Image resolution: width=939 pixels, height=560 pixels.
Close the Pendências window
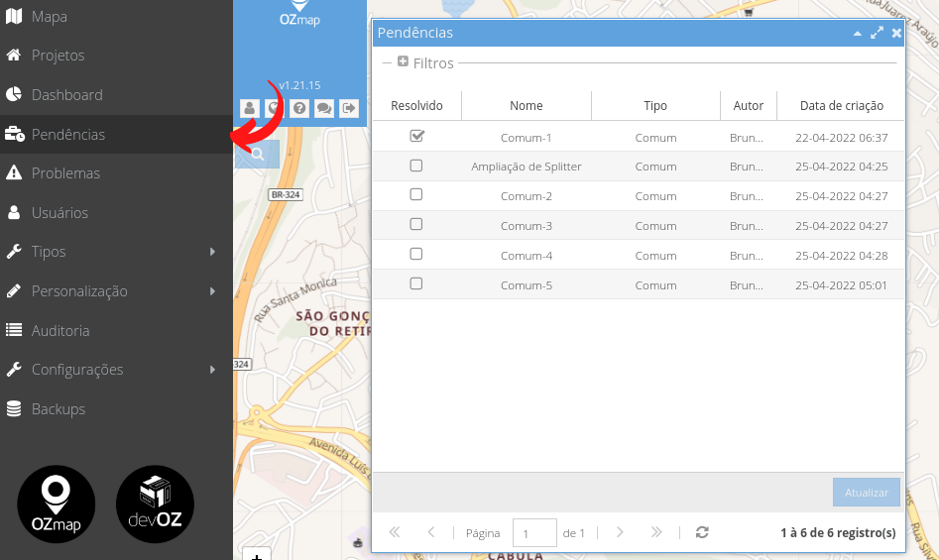pyautogui.click(x=896, y=33)
